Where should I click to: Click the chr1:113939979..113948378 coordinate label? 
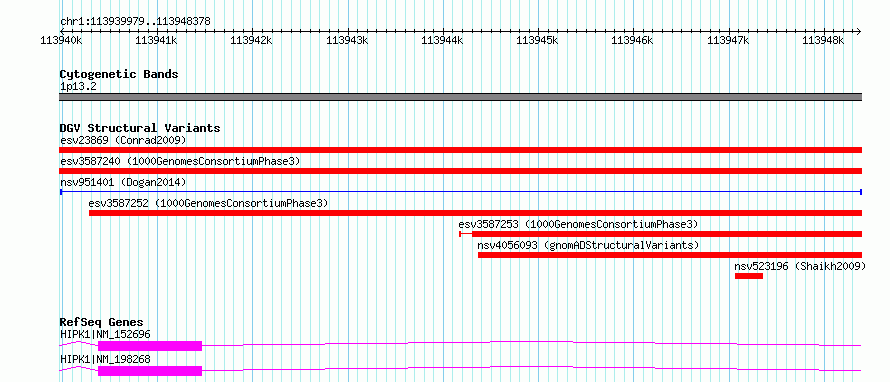[x=135, y=22]
